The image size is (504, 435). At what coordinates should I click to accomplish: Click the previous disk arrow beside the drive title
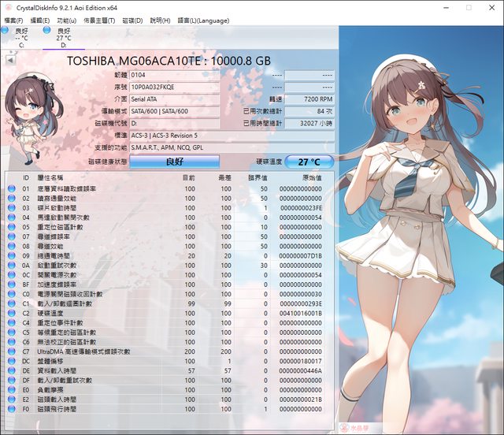pos(10,60)
